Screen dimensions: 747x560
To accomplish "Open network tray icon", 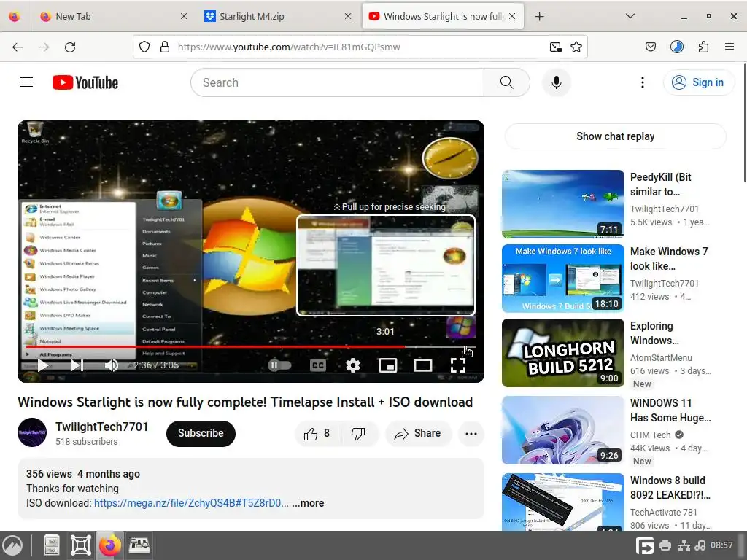I will (684, 545).
